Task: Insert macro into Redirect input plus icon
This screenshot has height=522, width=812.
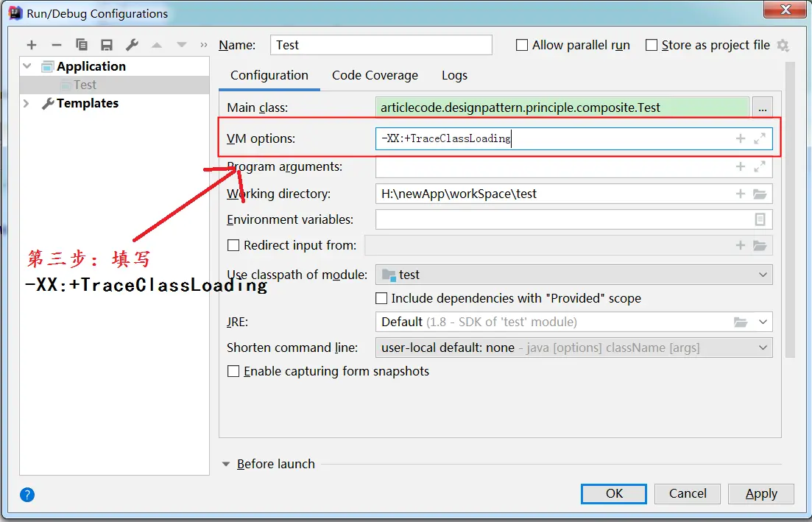Action: click(x=741, y=245)
